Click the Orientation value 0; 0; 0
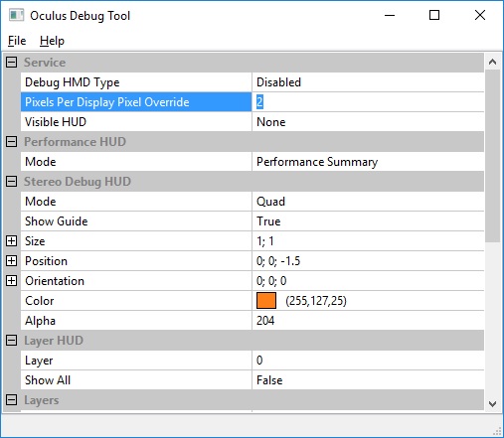The height and width of the screenshot is (438, 504). [x=271, y=281]
